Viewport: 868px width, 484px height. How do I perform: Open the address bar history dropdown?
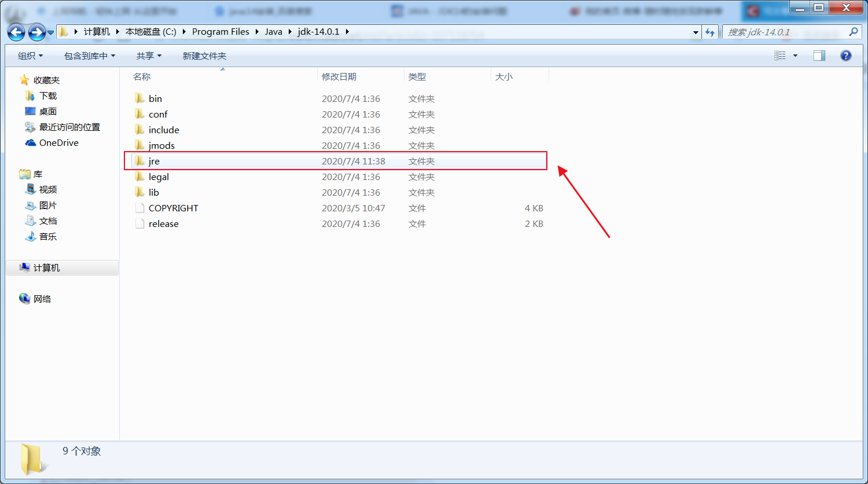click(x=695, y=31)
